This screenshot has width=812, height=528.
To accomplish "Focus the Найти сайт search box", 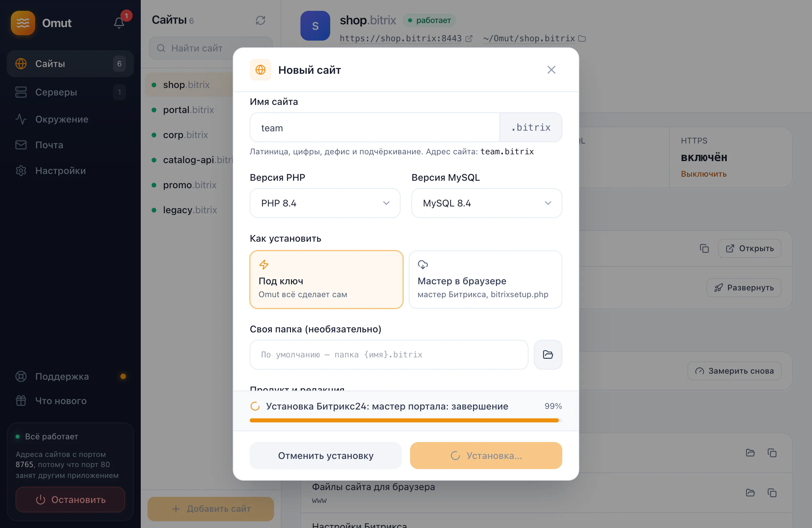I will coord(210,48).
